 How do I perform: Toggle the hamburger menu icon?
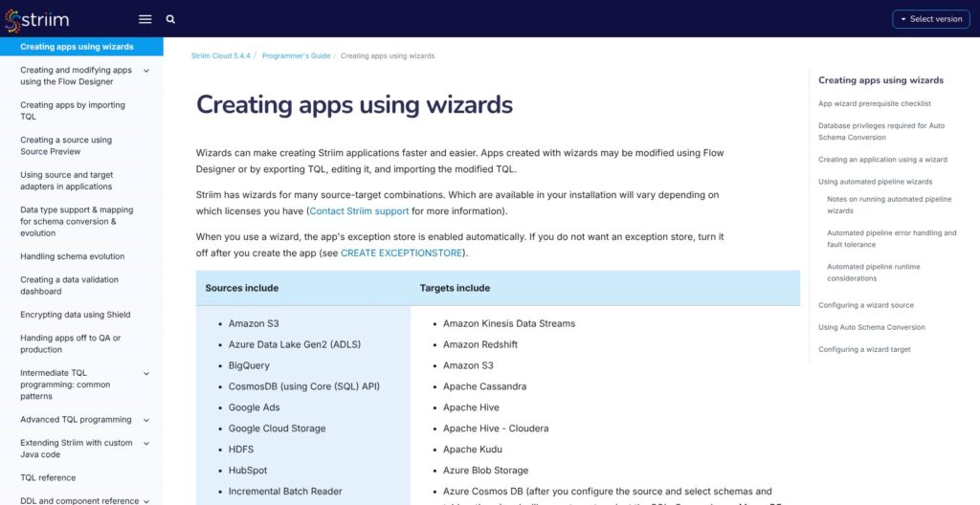tap(145, 19)
